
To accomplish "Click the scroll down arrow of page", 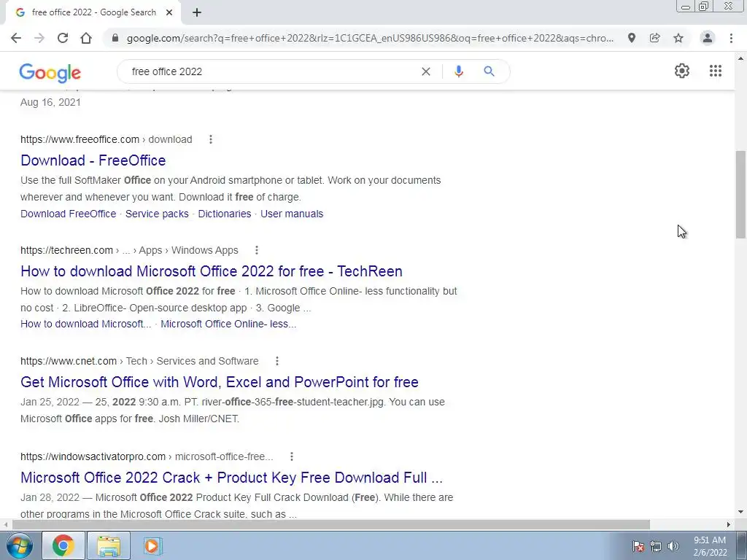I will click(x=740, y=512).
